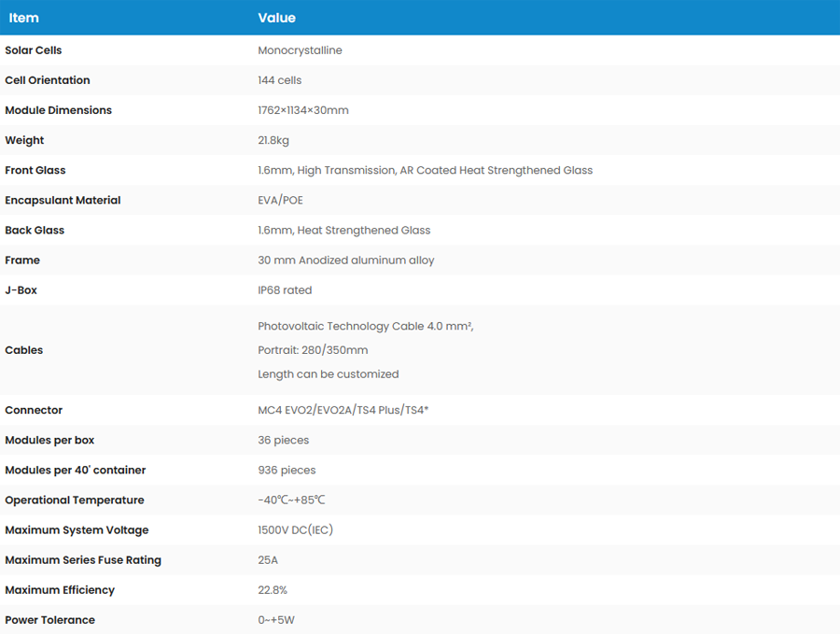Click the 22.8% maximum efficiency value
The height and width of the screenshot is (634, 840).
[x=273, y=589]
